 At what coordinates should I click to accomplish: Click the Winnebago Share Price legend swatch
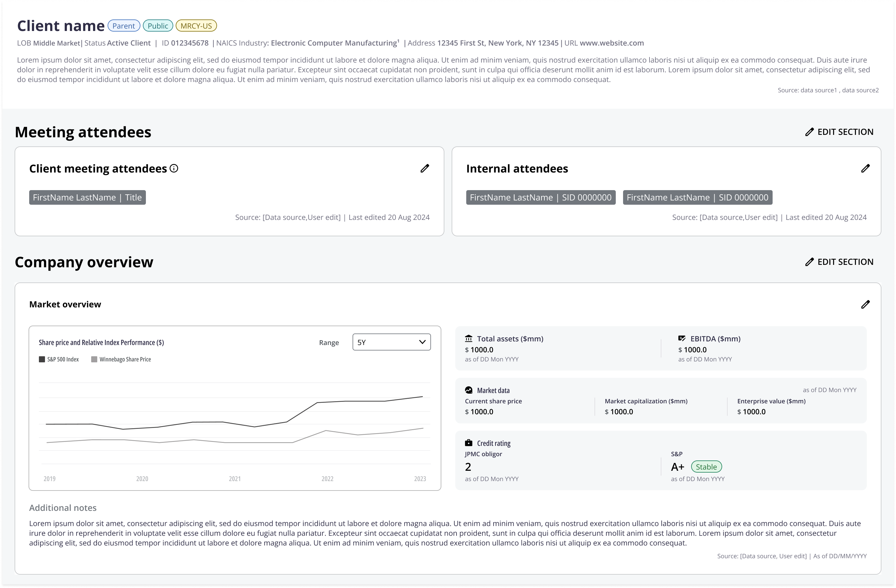tap(94, 359)
